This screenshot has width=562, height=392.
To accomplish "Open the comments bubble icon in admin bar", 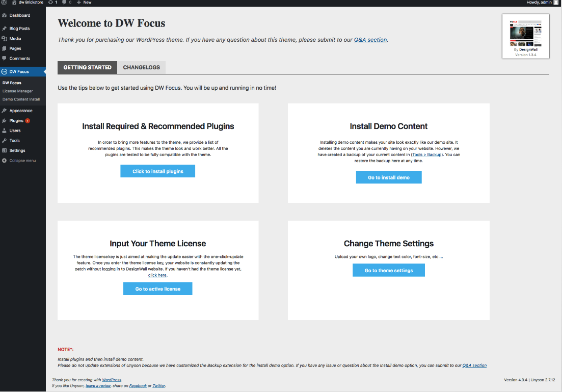I will point(64,2).
